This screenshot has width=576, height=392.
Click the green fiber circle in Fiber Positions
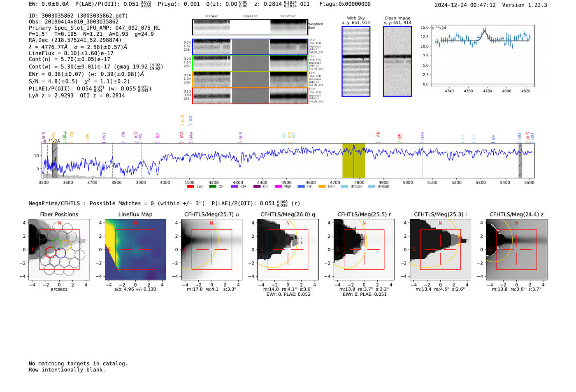pyautogui.click(x=56, y=244)
